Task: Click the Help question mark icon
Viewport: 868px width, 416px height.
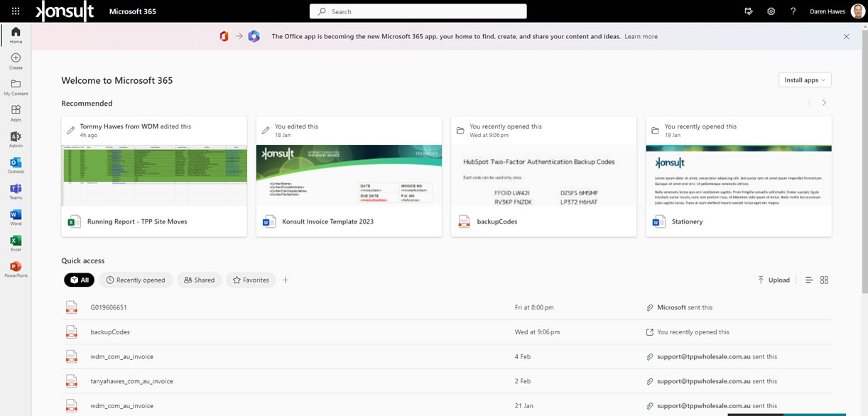Action: point(793,11)
